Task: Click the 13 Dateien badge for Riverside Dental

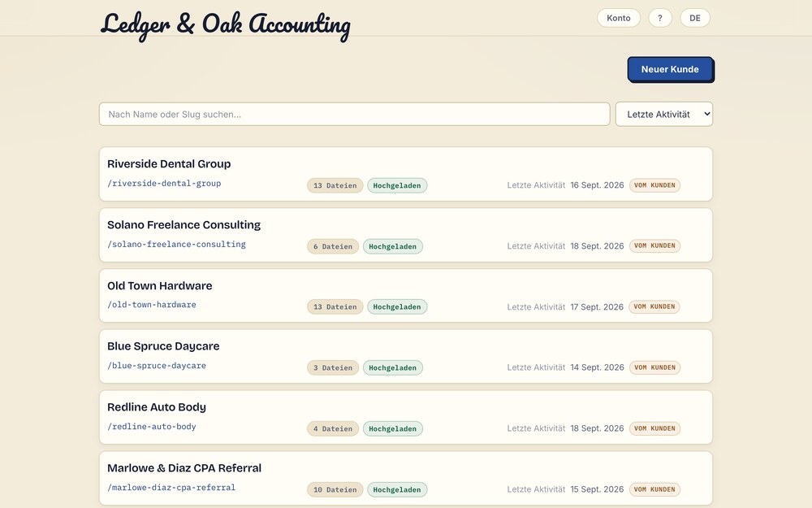Action: pos(335,185)
